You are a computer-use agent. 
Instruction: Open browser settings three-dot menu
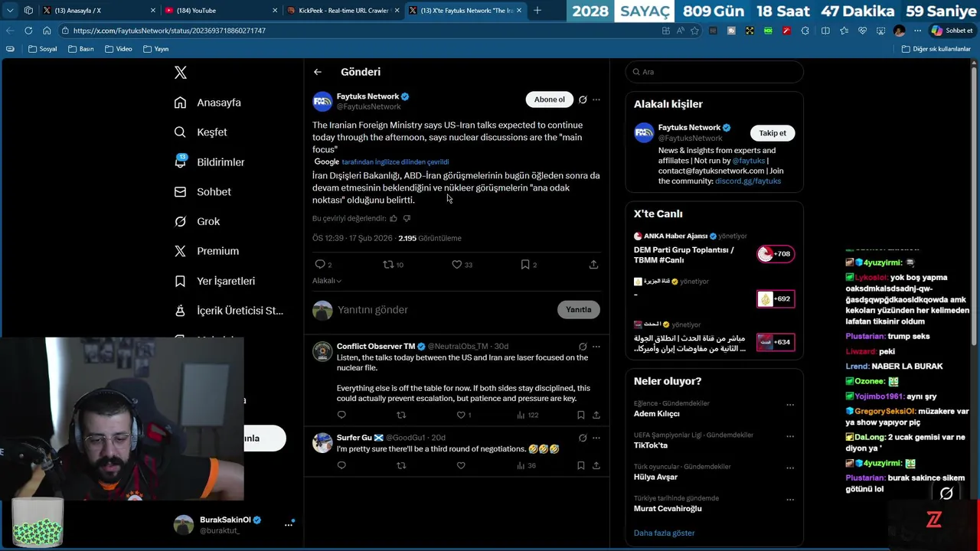pos(918,31)
